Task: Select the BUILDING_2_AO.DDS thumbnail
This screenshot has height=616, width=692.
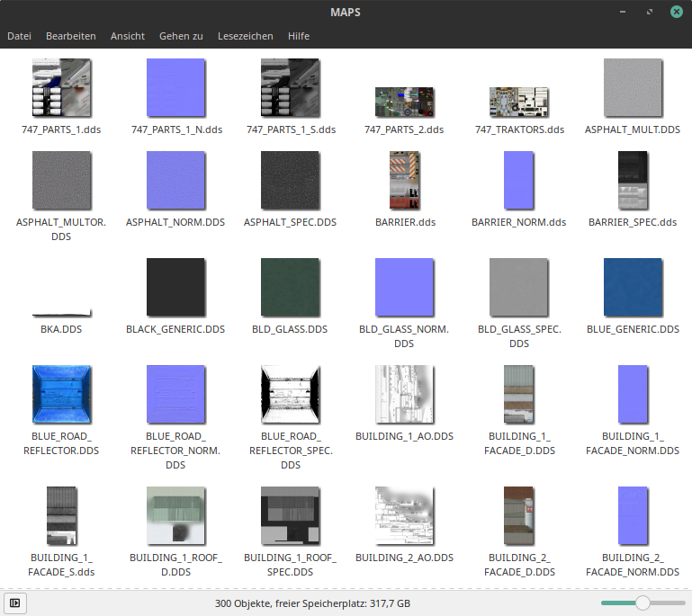Action: [404, 515]
